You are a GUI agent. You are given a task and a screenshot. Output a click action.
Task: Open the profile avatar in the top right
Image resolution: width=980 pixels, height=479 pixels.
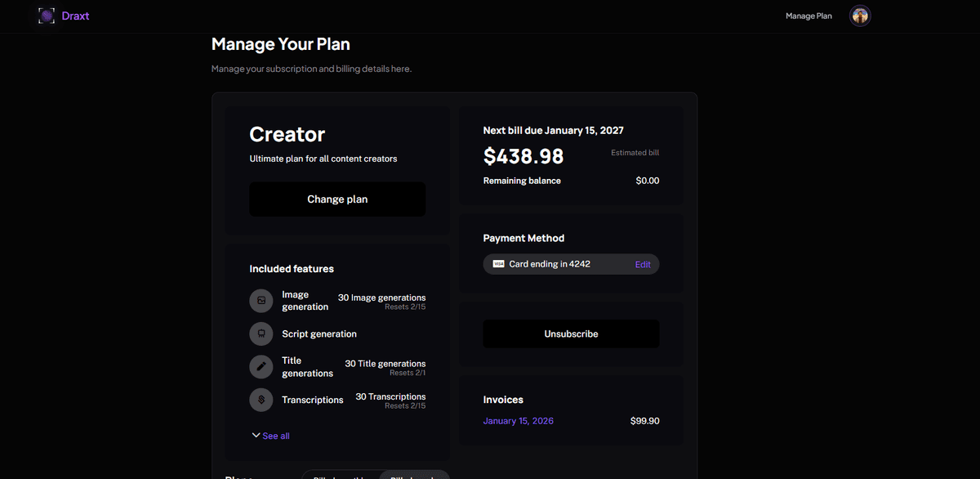[859, 16]
